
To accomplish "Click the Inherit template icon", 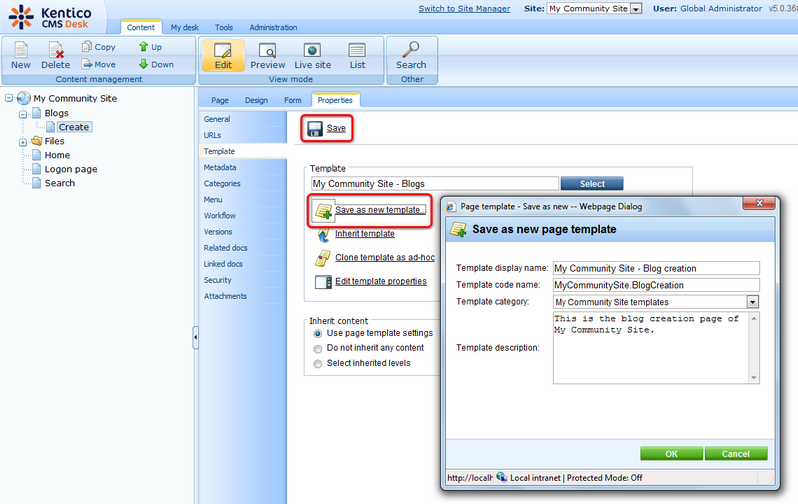I will tap(323, 235).
